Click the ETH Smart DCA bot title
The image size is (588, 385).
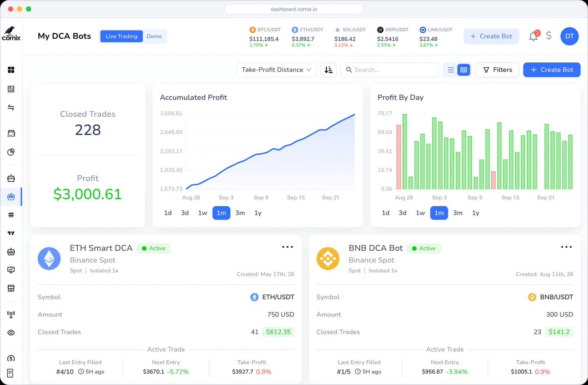coord(101,248)
